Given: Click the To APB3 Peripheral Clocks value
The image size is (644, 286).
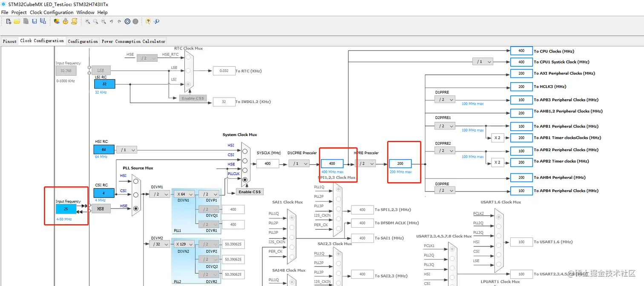Looking at the screenshot, I should pos(522,100).
